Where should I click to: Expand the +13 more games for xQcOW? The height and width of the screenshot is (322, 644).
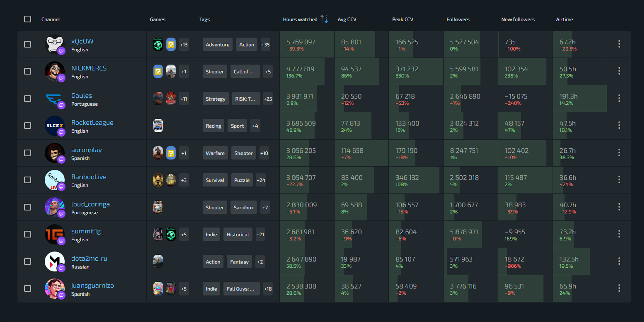[x=184, y=44]
